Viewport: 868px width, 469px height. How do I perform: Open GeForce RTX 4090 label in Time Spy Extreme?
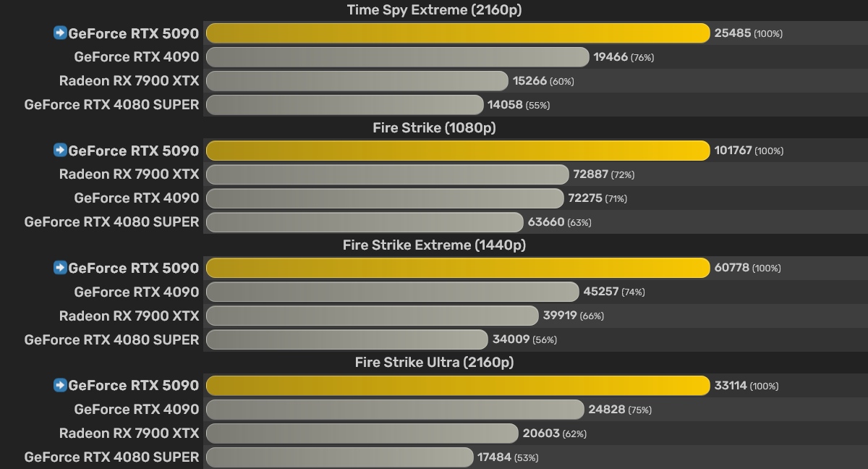pyautogui.click(x=136, y=56)
